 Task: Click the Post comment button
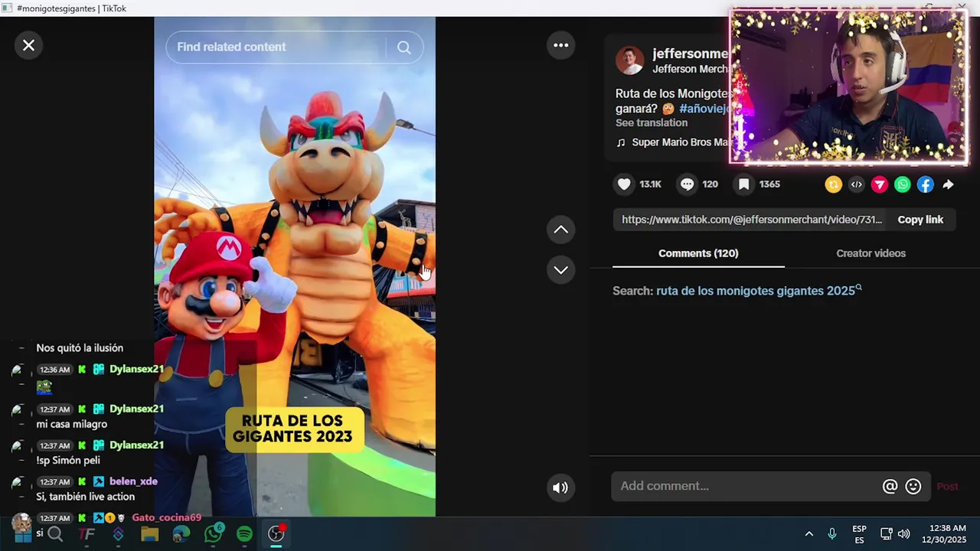(947, 487)
